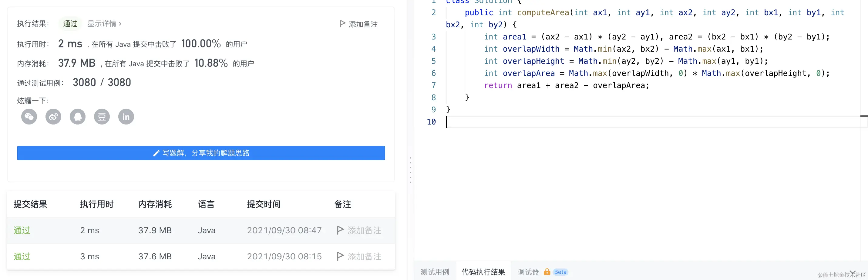This screenshot has height=280, width=868.
Task: Click '3080 / 3080' test case count
Action: click(x=102, y=83)
